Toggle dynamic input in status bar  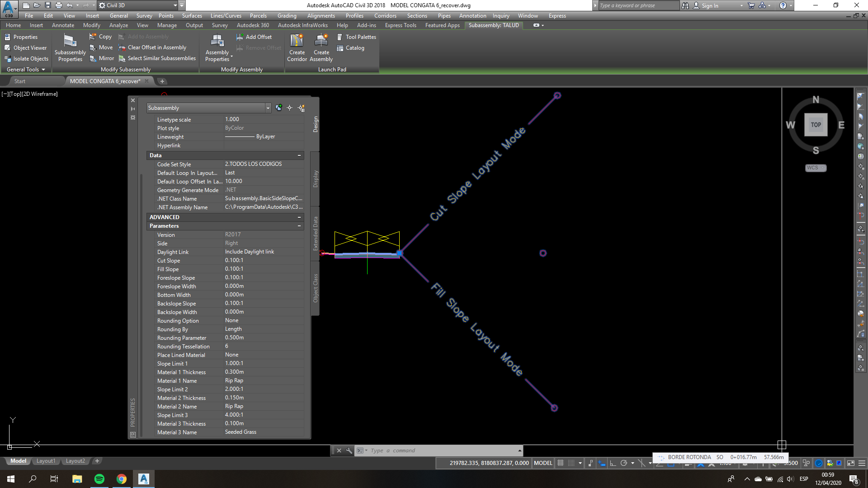point(602,463)
